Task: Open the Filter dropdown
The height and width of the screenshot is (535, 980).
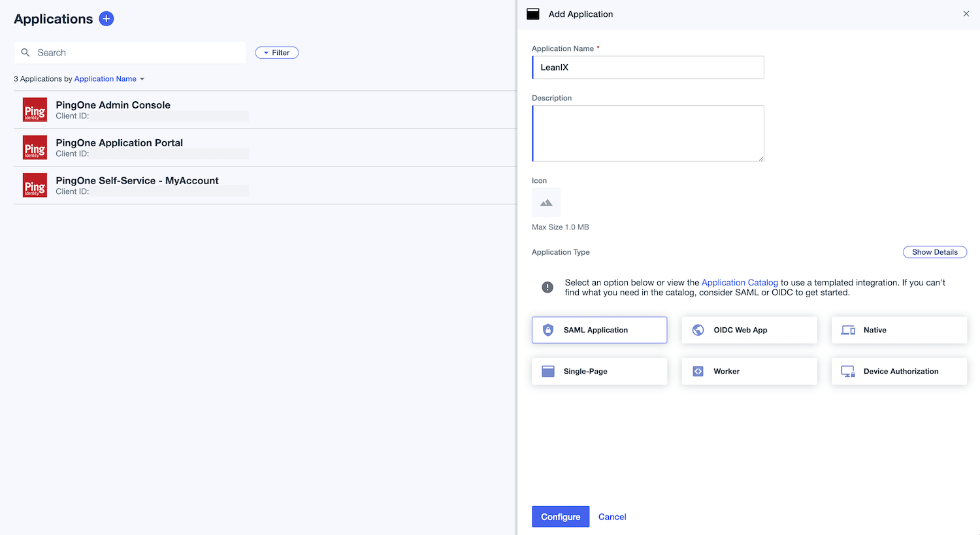Action: [x=277, y=53]
